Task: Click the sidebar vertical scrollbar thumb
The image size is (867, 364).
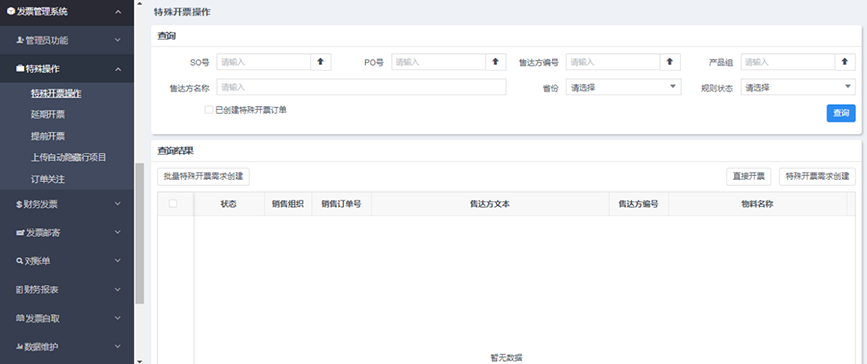Action: pyautogui.click(x=140, y=233)
